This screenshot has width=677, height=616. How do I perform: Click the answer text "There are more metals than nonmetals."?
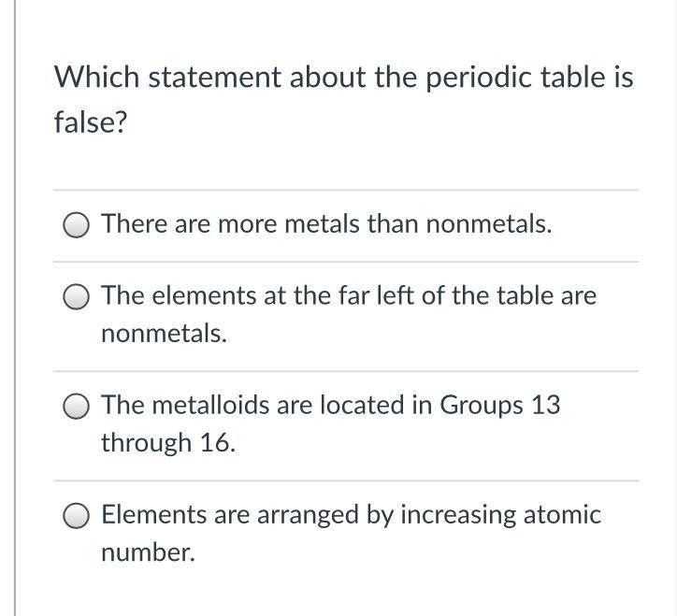click(326, 224)
